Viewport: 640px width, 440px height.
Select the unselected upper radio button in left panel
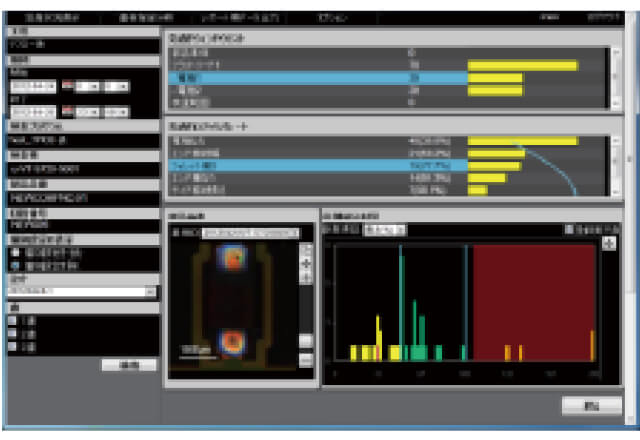pyautogui.click(x=16, y=253)
